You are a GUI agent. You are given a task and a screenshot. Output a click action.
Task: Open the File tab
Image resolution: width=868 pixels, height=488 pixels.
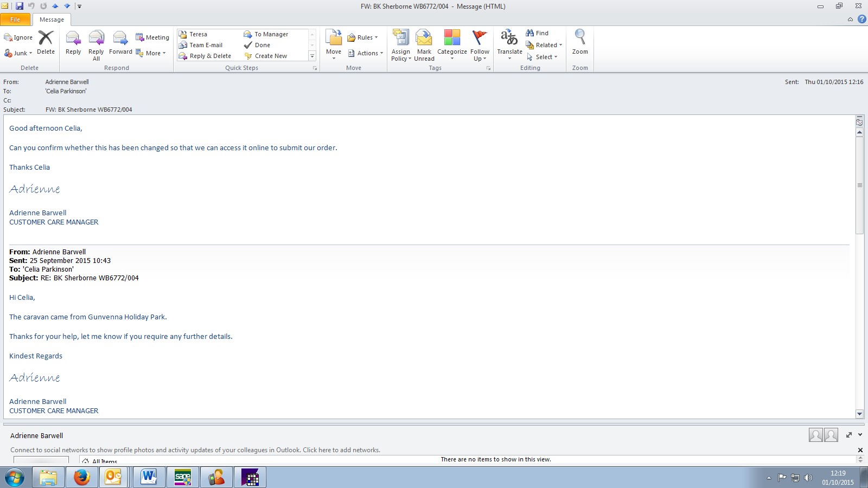click(x=15, y=20)
